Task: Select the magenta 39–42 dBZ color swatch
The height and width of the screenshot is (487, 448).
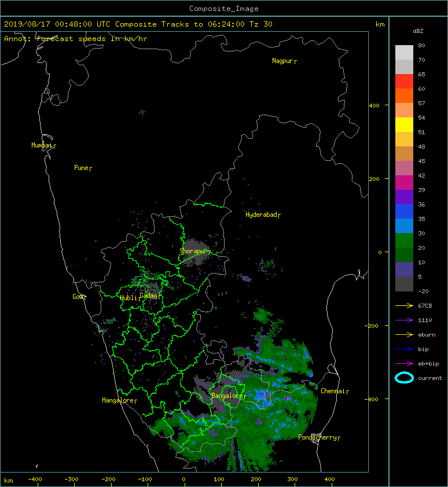Action: [x=404, y=183]
